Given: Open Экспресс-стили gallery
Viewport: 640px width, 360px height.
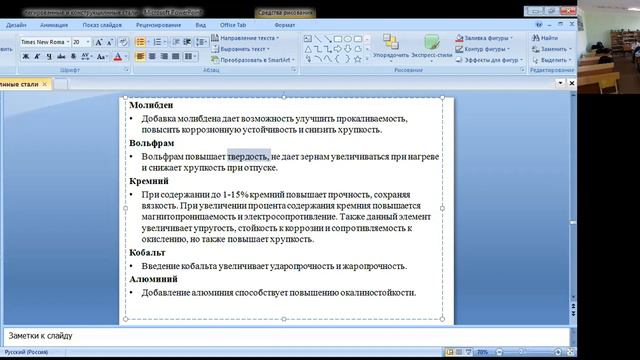Looking at the screenshot, I should (432, 47).
